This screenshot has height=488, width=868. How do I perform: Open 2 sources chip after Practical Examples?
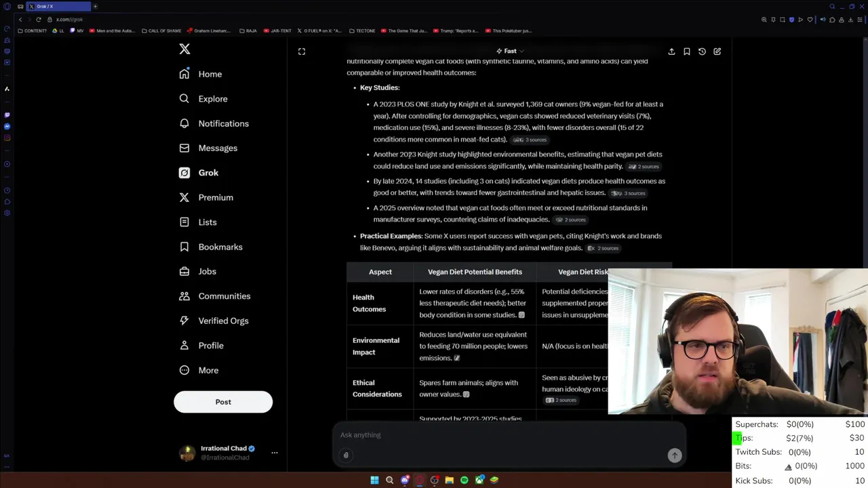[603, 248]
